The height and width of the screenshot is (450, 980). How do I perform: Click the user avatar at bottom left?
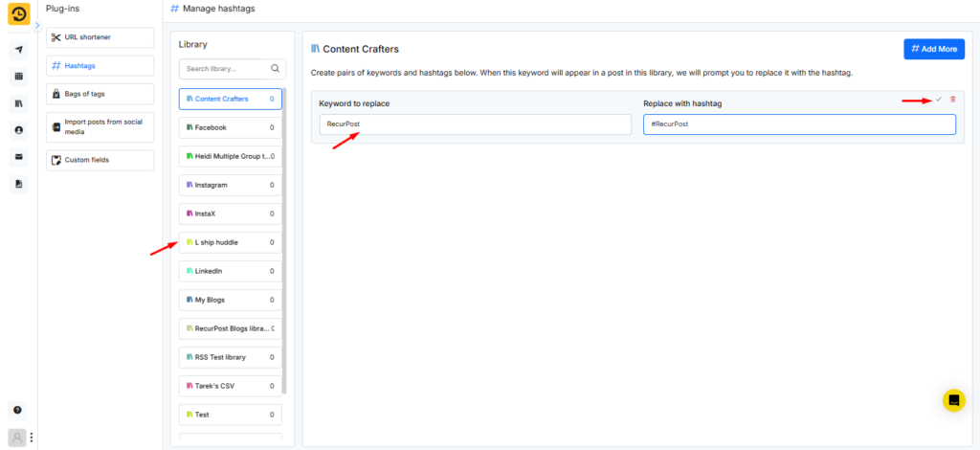[x=17, y=438]
